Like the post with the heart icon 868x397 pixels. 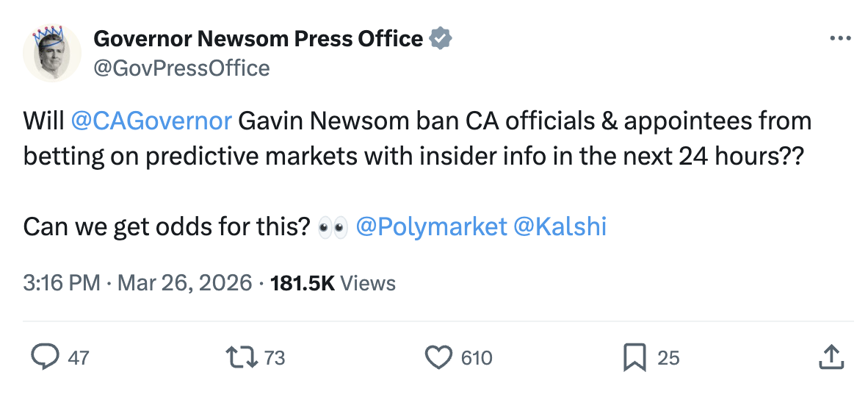[x=439, y=358]
